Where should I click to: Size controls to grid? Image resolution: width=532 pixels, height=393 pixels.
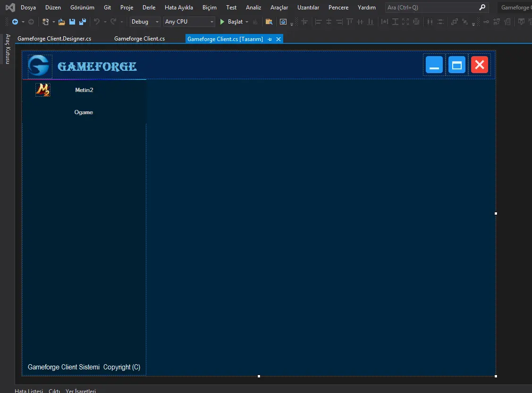pyautogui.click(x=416, y=22)
